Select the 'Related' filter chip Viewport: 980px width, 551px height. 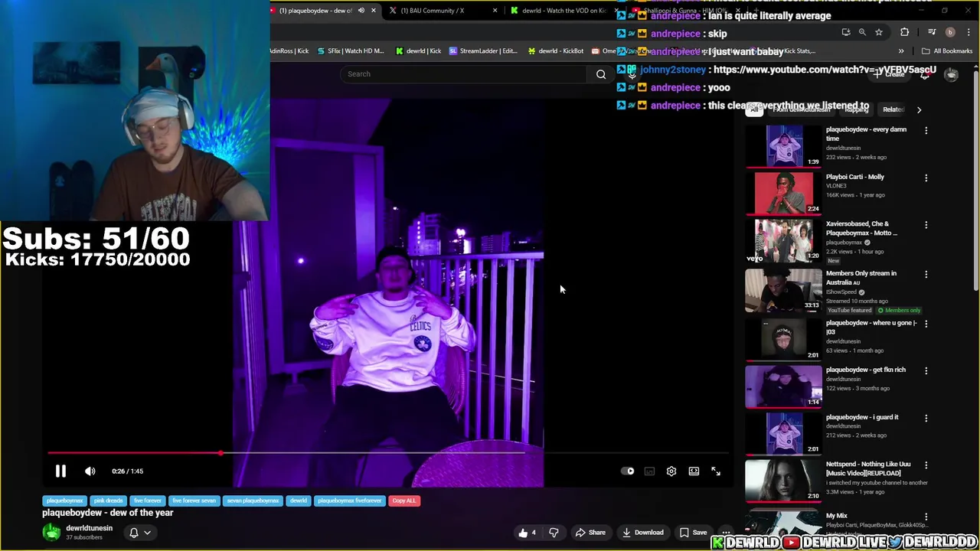(893, 109)
